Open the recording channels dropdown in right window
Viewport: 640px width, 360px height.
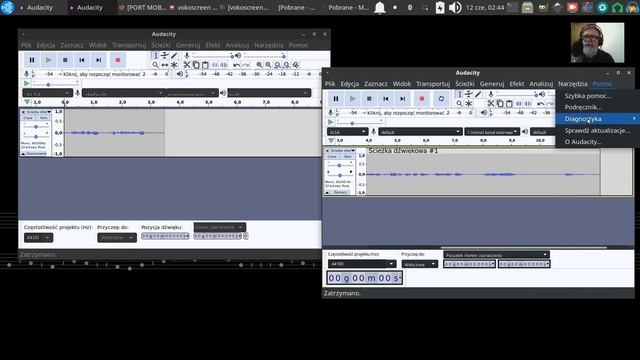492,132
